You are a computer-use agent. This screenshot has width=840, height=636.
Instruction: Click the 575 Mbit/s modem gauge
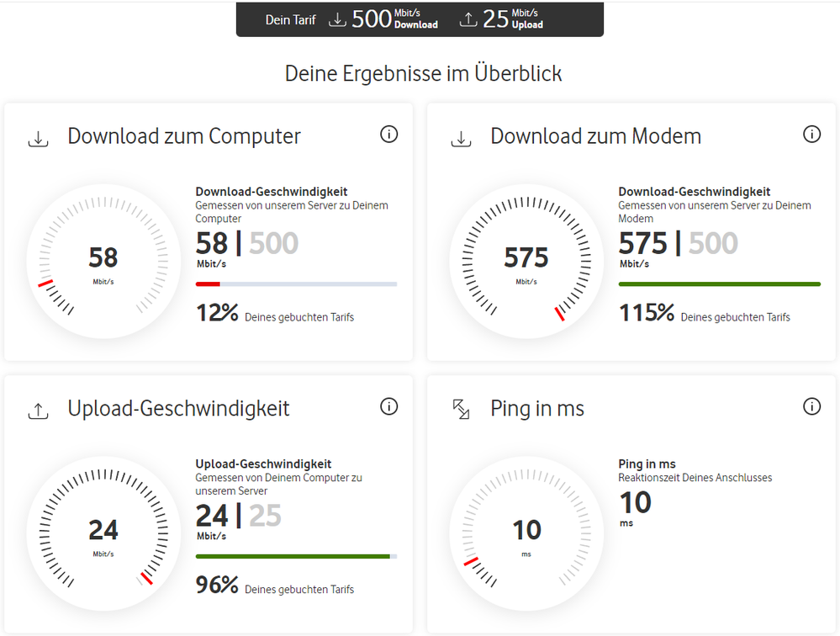pyautogui.click(x=526, y=262)
